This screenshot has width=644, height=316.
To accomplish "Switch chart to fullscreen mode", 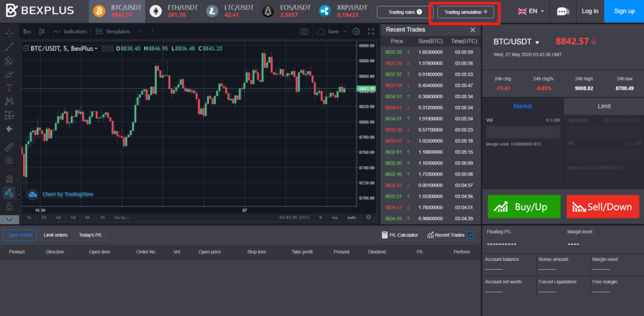I will click(371, 31).
